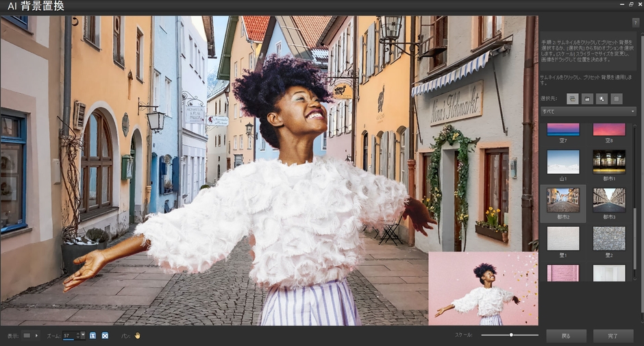Click the zoom value input field

[70, 336]
